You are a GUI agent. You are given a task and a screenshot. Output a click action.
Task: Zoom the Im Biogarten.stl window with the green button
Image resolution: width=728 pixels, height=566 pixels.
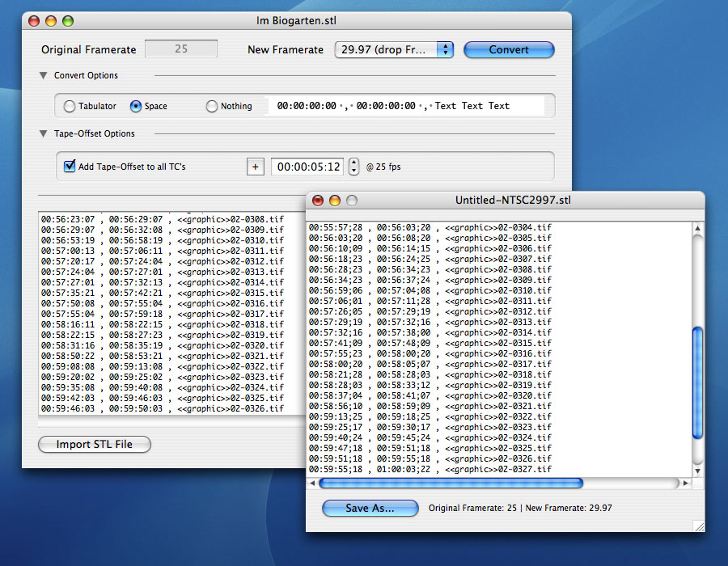coord(68,21)
